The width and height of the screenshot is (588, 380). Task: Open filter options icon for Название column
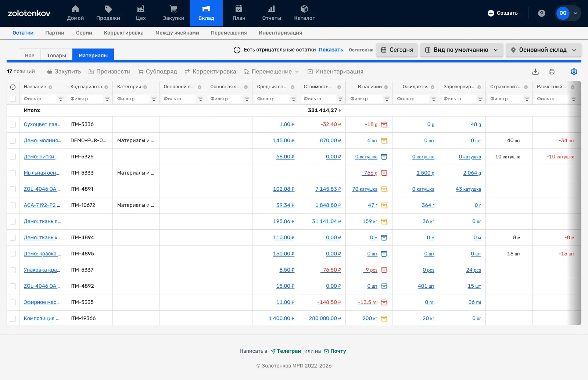click(x=61, y=99)
